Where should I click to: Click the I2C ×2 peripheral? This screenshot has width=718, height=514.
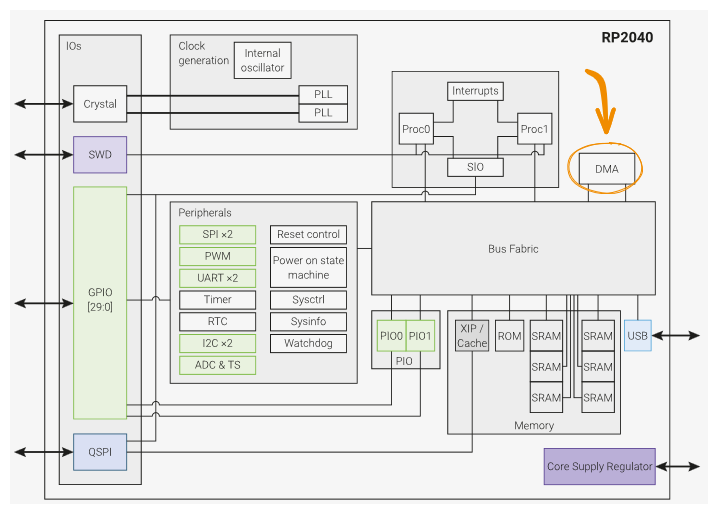click(218, 343)
